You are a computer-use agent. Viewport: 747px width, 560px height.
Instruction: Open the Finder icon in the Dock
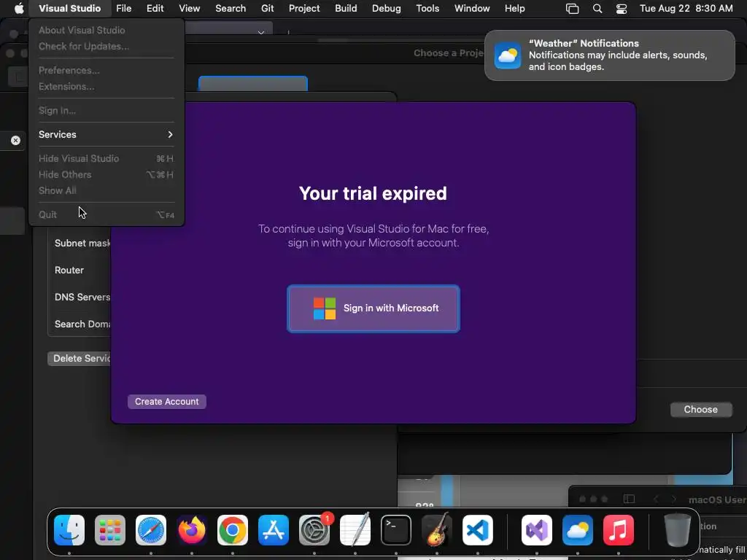tap(69, 530)
